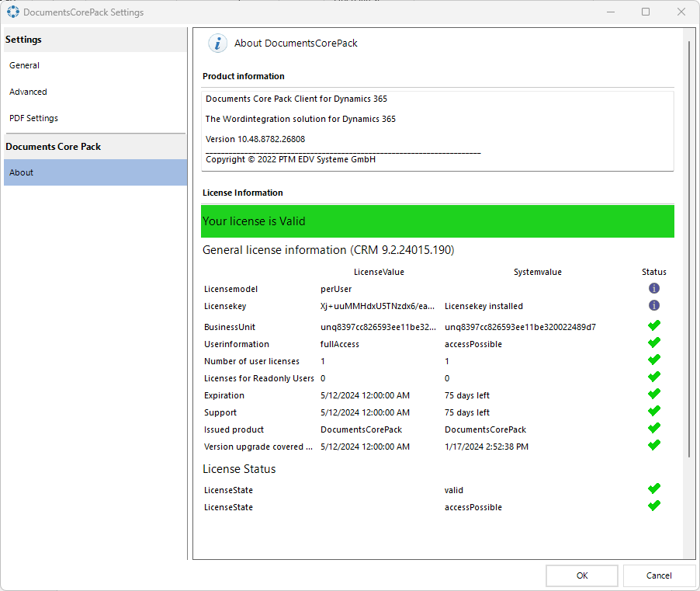Close the DocumentsCorePack Settings window
The width and height of the screenshot is (700, 591).
click(681, 12)
